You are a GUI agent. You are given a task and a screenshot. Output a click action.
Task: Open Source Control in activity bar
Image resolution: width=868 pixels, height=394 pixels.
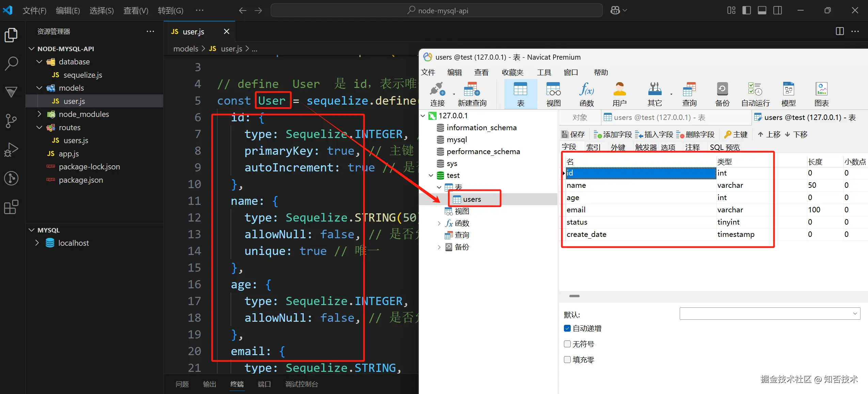11,121
